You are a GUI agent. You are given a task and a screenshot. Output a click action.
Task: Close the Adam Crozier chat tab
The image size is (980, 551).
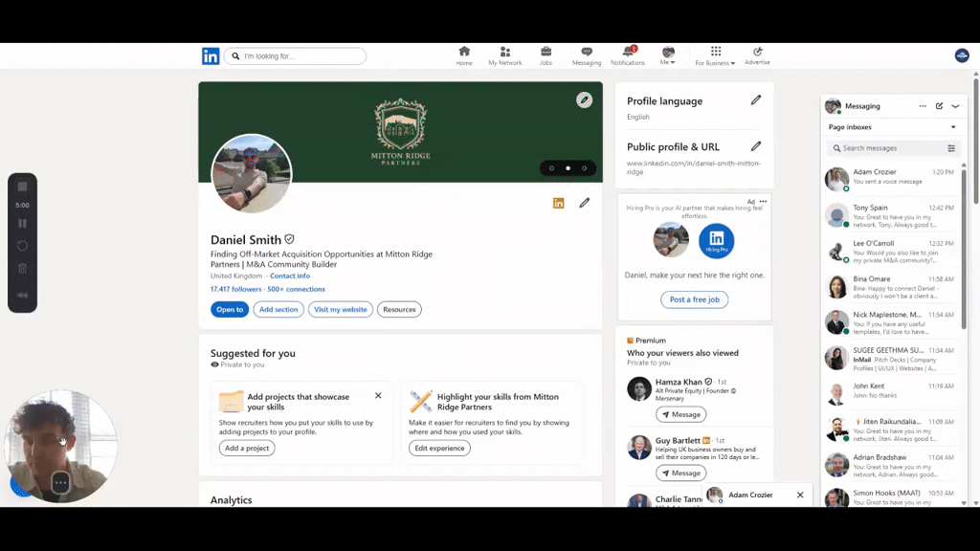(800, 495)
